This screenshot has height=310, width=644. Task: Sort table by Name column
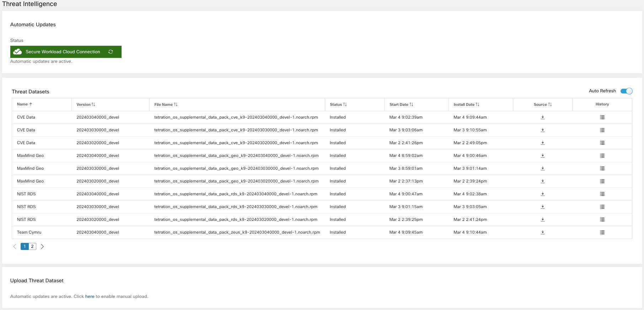click(x=25, y=104)
